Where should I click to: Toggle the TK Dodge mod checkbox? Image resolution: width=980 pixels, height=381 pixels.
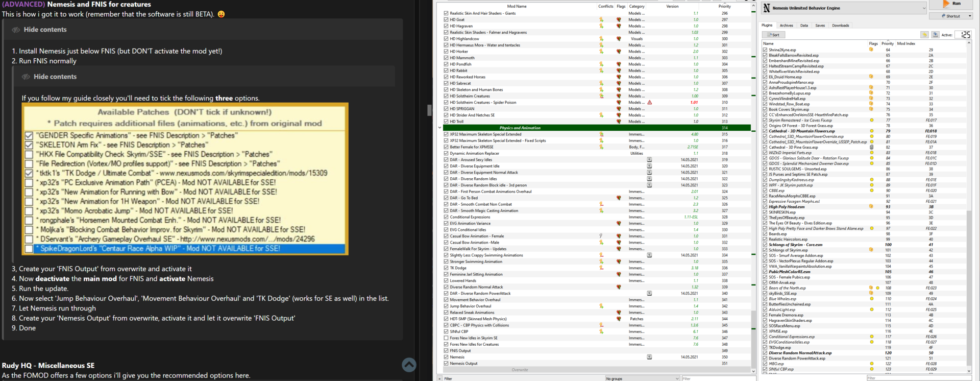(x=446, y=268)
